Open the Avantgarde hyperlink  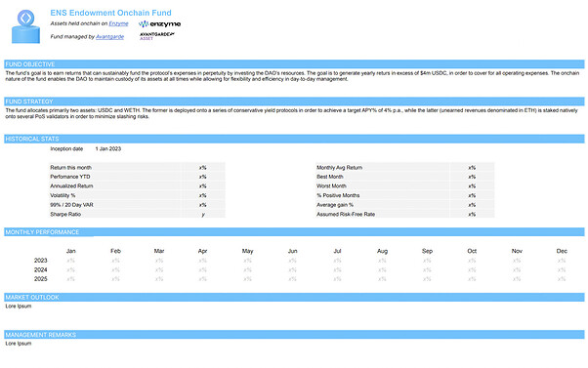(x=109, y=37)
